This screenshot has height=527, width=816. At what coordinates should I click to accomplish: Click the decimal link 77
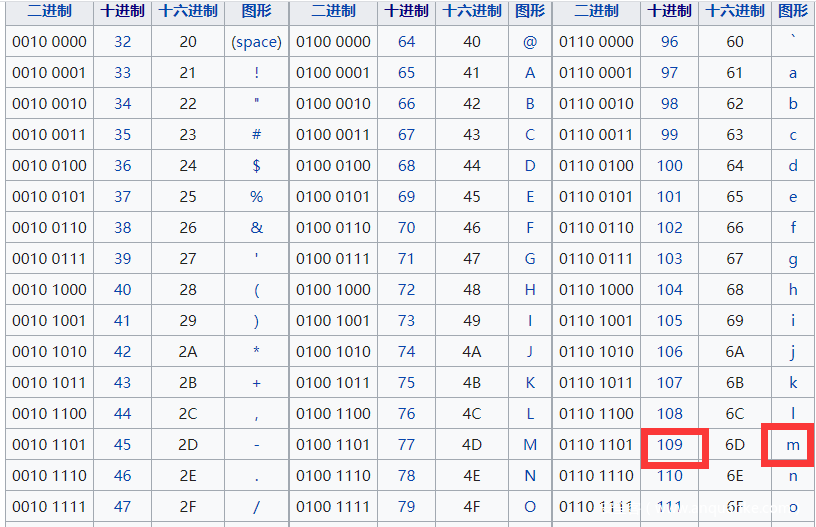pos(406,445)
